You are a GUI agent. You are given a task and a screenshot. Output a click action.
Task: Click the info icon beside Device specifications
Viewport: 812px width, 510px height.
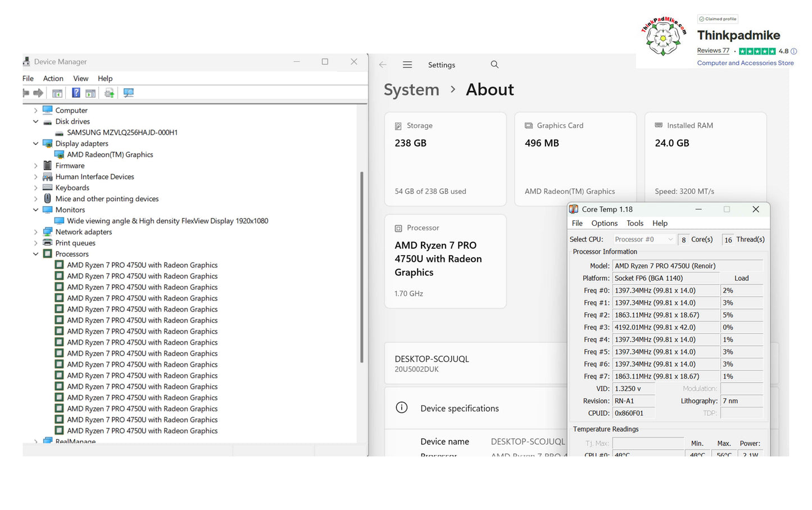401,408
